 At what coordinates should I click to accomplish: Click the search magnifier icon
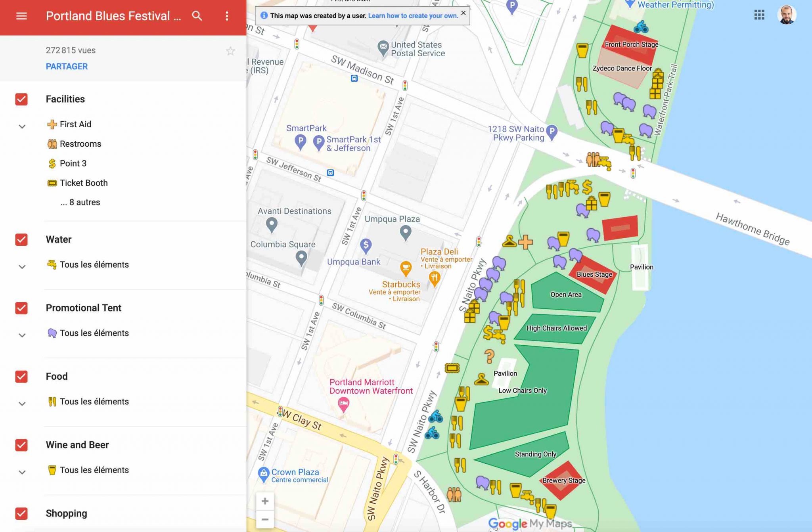click(197, 16)
